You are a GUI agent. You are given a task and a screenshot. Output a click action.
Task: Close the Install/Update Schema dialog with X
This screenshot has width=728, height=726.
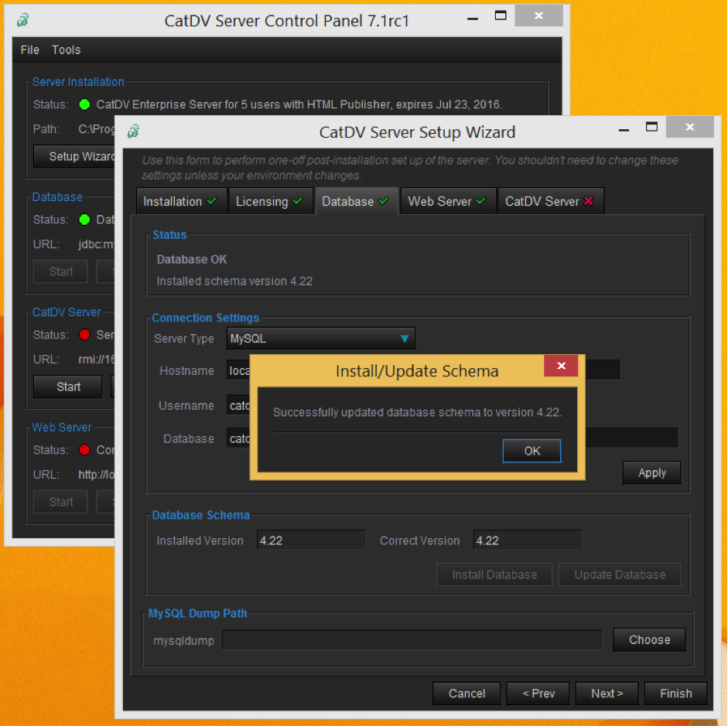click(561, 366)
